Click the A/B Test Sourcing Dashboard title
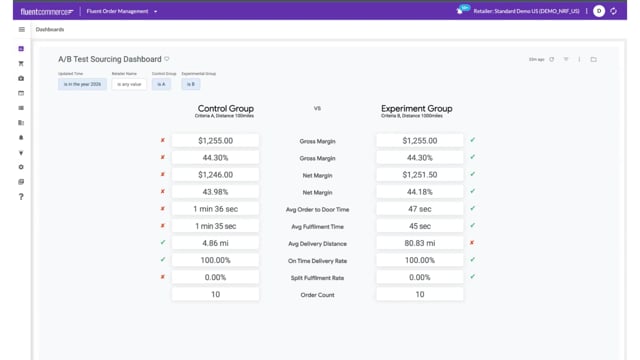The height and width of the screenshot is (360, 640). click(110, 59)
